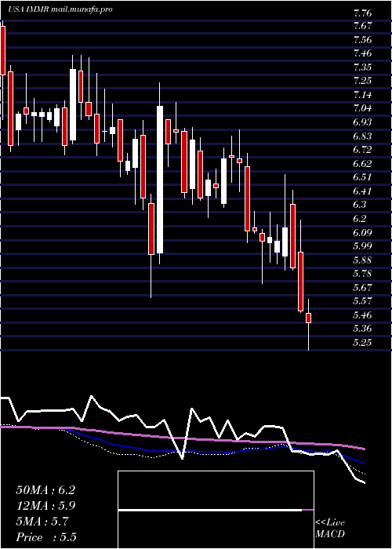The image size is (392, 549).
Task: Select the 7.25 price axis label
Action: [x=362, y=81]
